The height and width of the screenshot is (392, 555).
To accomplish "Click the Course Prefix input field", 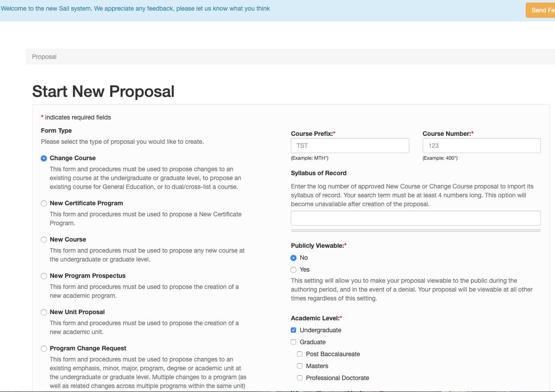I will click(x=350, y=146).
